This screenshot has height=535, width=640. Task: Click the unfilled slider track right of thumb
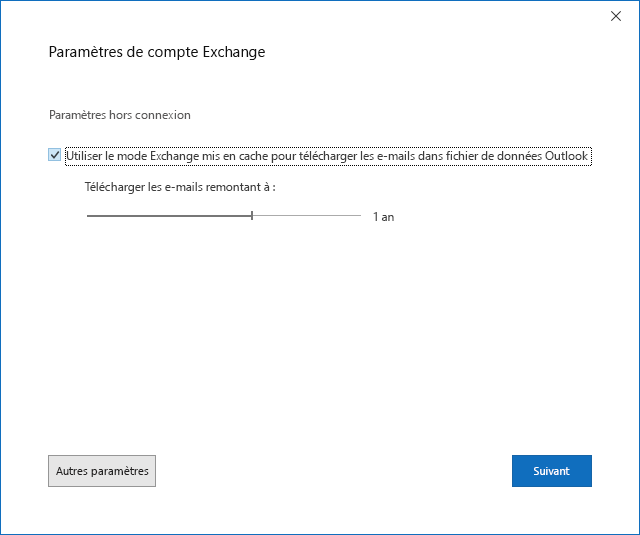(306, 215)
